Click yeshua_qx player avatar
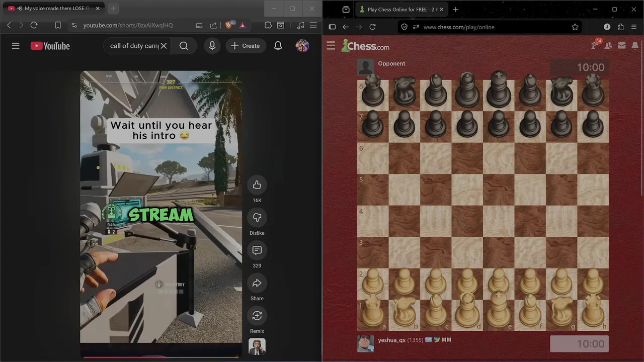Screen dimensions: 644x362 (x=366, y=344)
